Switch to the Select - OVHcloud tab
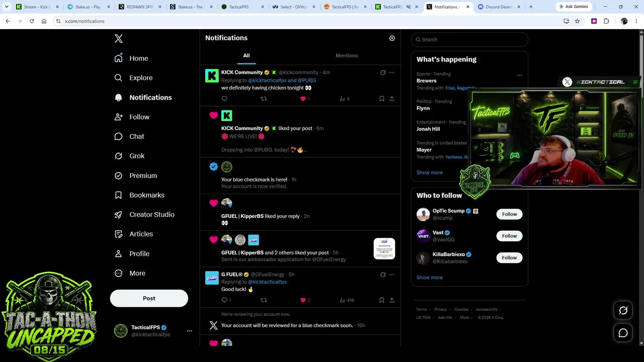Image resolution: width=644 pixels, height=362 pixels. tap(294, 7)
